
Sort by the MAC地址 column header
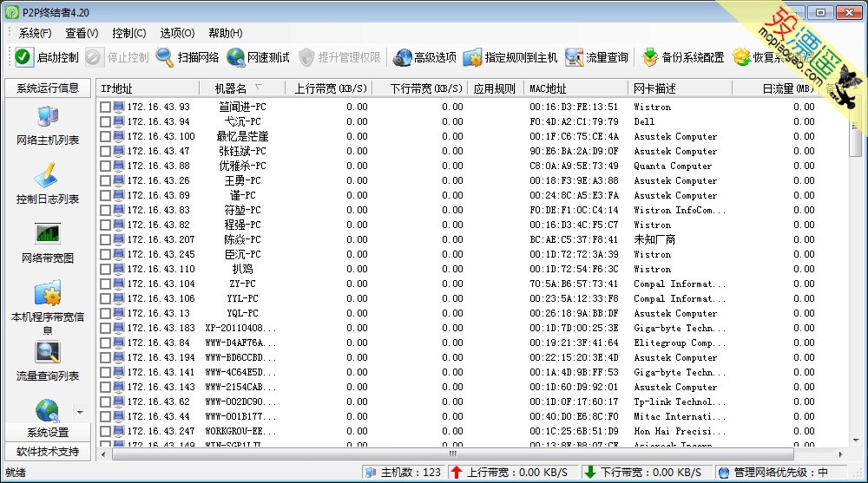point(575,88)
